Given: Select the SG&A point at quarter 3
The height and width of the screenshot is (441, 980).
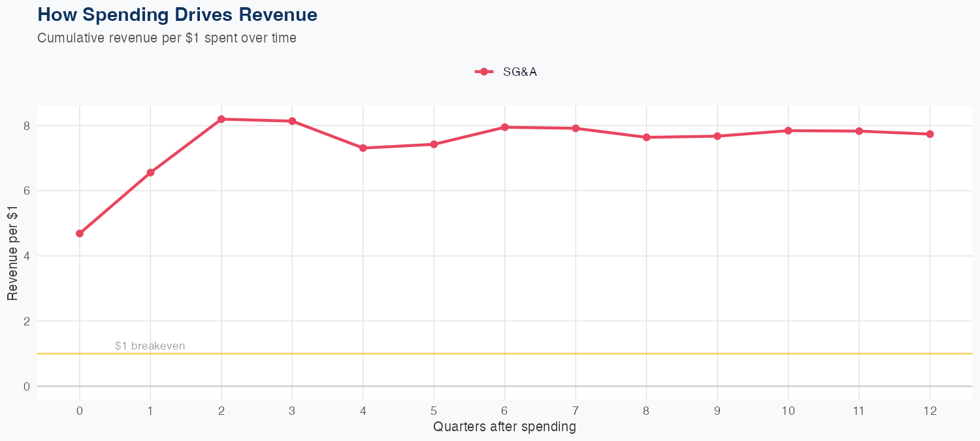Looking at the screenshot, I should point(292,121).
